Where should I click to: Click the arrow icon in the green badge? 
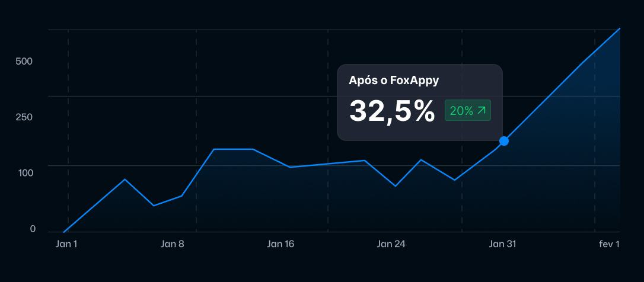481,110
